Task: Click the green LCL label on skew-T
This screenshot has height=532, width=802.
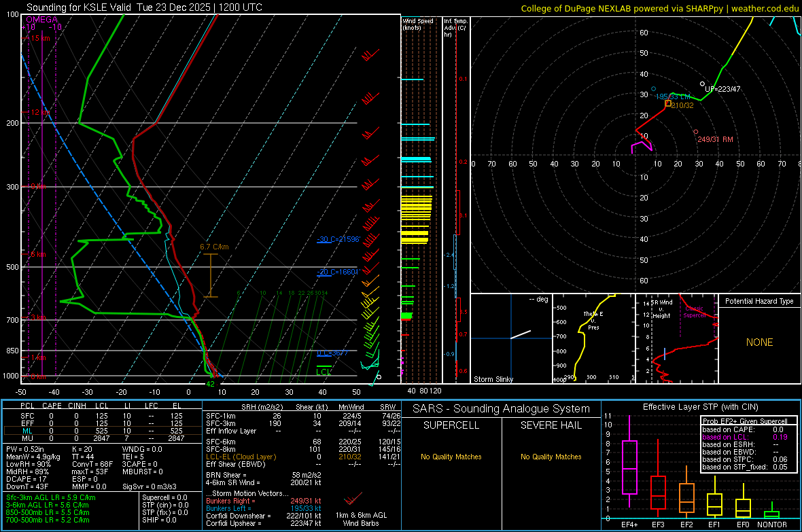Action: coord(324,372)
